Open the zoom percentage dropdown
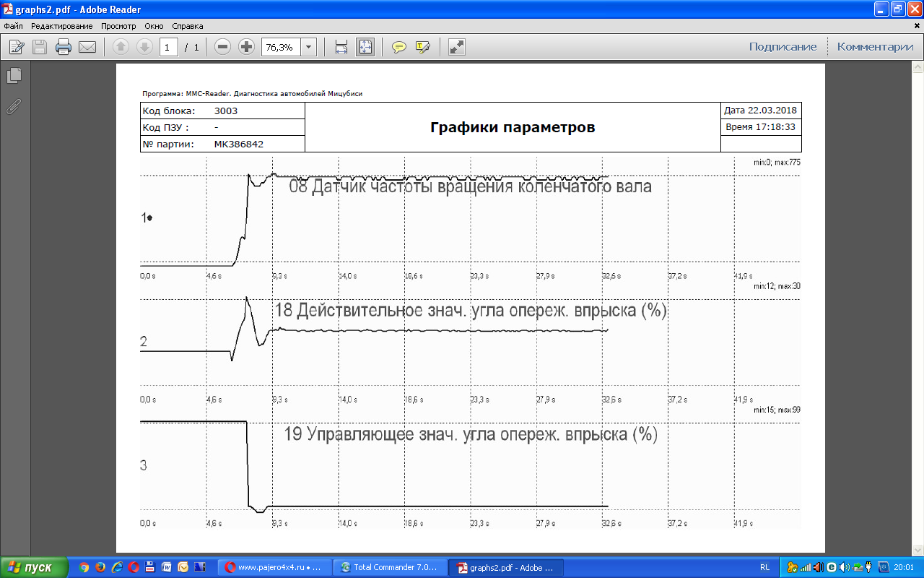The height and width of the screenshot is (578, 924). [x=309, y=47]
